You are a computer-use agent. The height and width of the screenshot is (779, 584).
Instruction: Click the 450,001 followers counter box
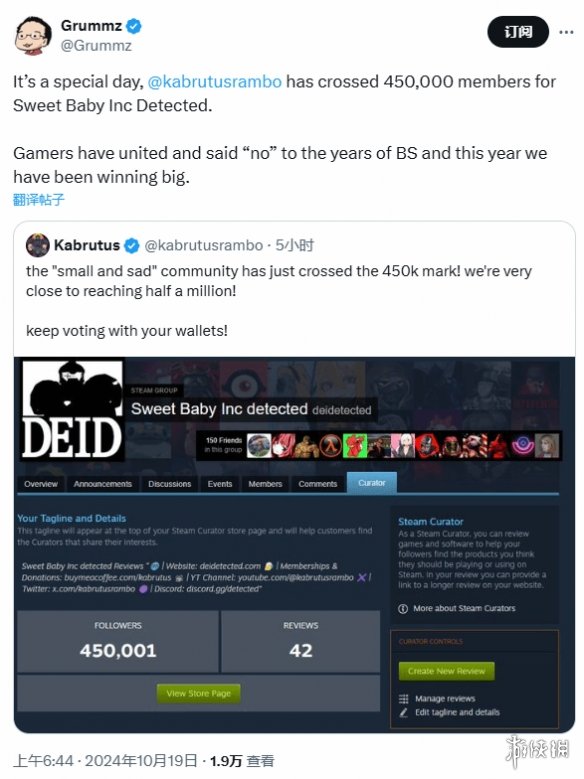tap(118, 641)
